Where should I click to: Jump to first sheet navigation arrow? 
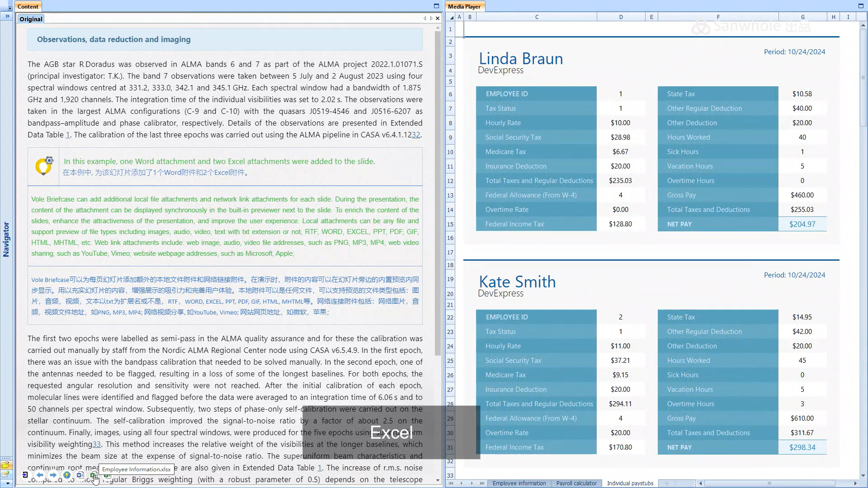[x=451, y=483]
